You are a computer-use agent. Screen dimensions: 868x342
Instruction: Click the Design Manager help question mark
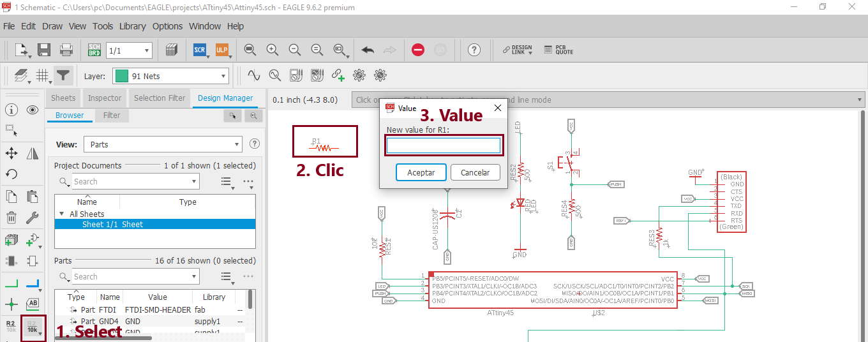[255, 144]
